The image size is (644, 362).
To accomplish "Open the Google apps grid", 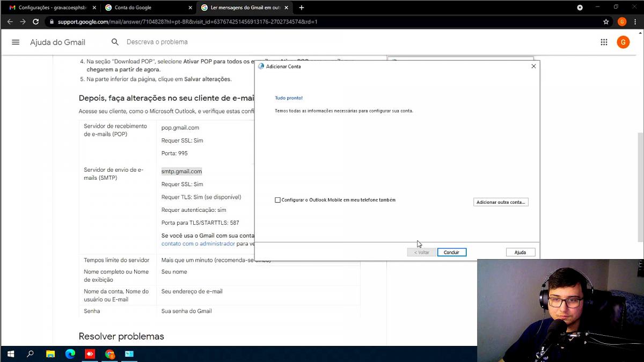I will (604, 42).
